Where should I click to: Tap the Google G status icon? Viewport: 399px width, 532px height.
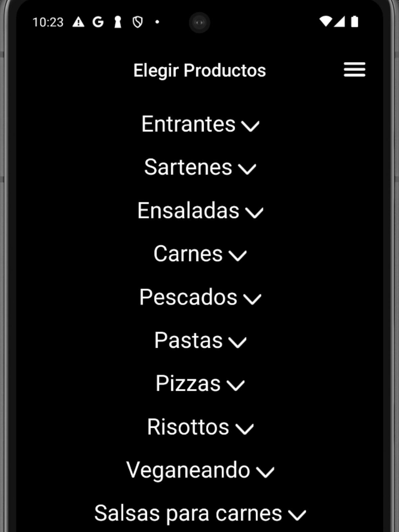tap(98, 22)
